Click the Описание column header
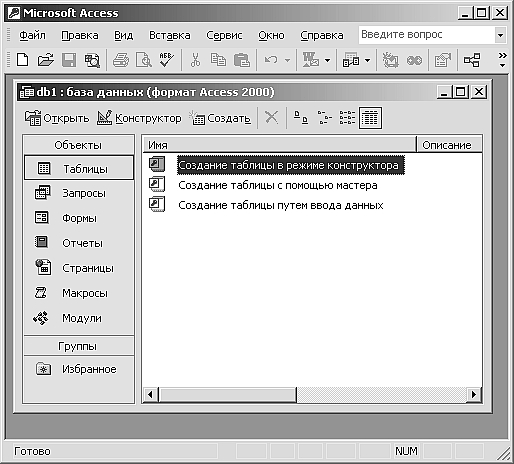The image size is (514, 464). 449,145
